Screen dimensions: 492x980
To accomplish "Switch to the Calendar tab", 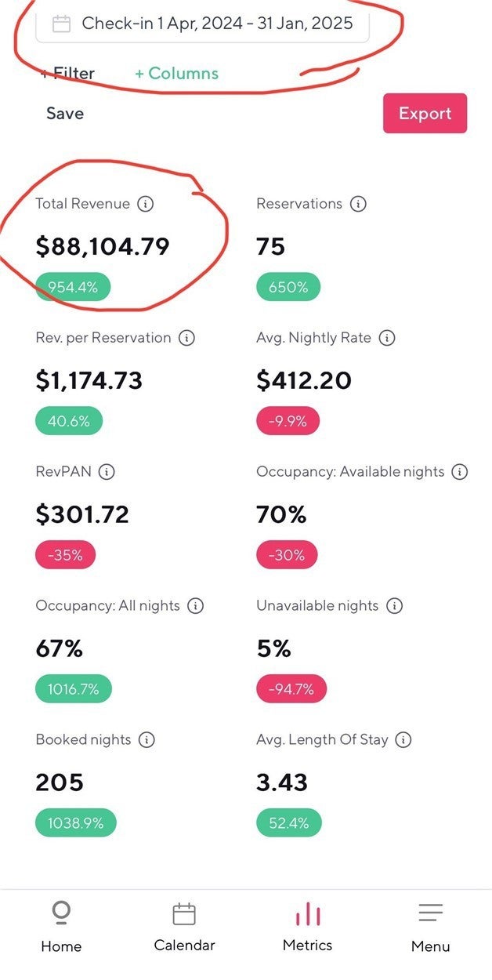I will 184,927.
